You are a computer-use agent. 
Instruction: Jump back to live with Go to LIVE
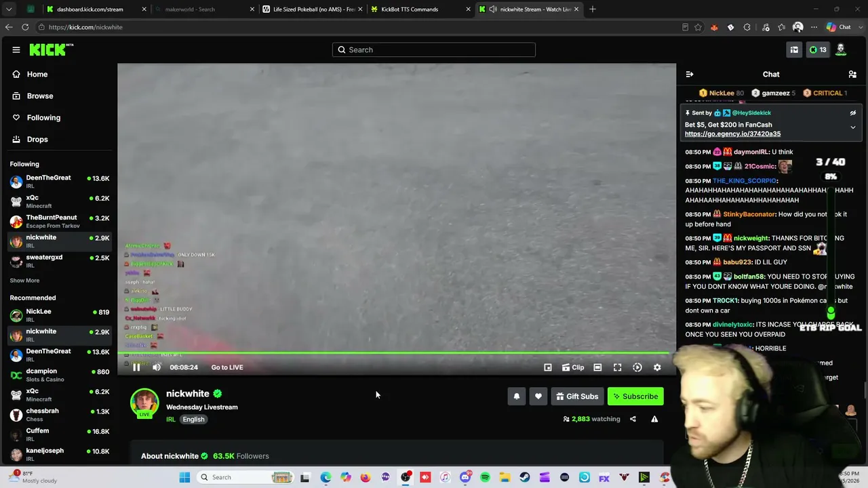point(227,367)
